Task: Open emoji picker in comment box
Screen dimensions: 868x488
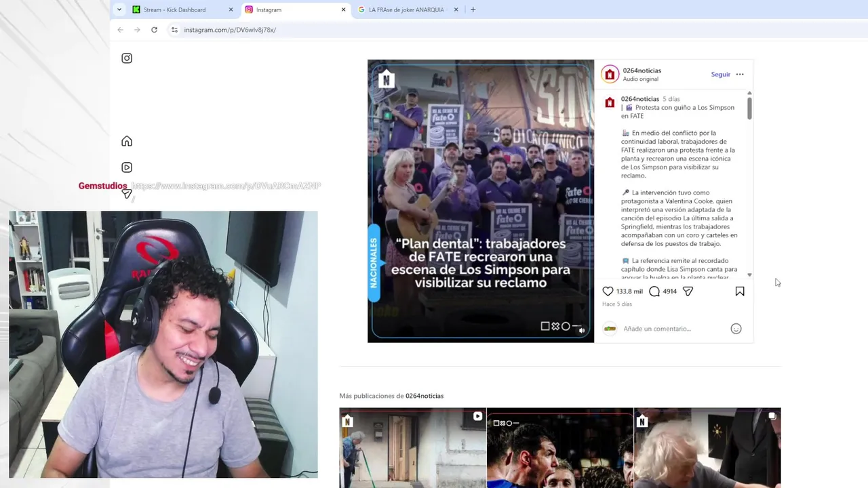Action: [x=736, y=329]
